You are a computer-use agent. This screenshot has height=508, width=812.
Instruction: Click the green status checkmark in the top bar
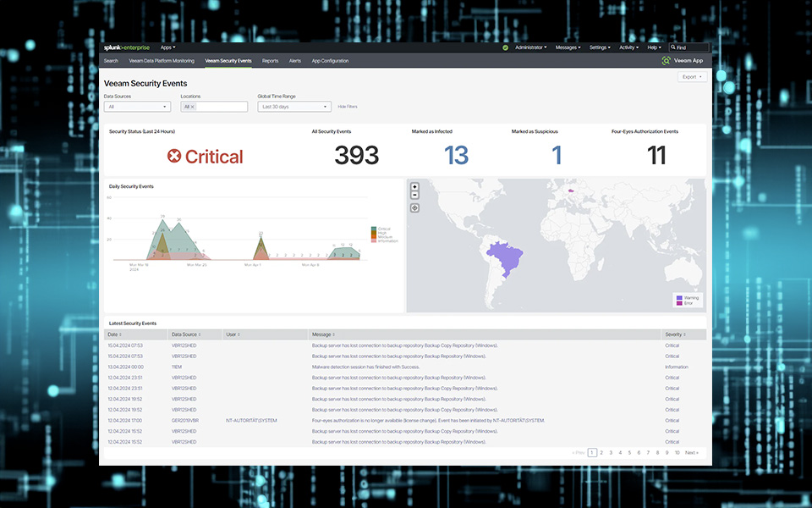point(506,47)
